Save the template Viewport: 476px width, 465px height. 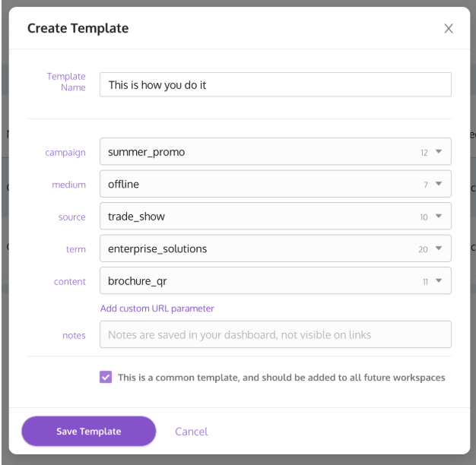[89, 431]
